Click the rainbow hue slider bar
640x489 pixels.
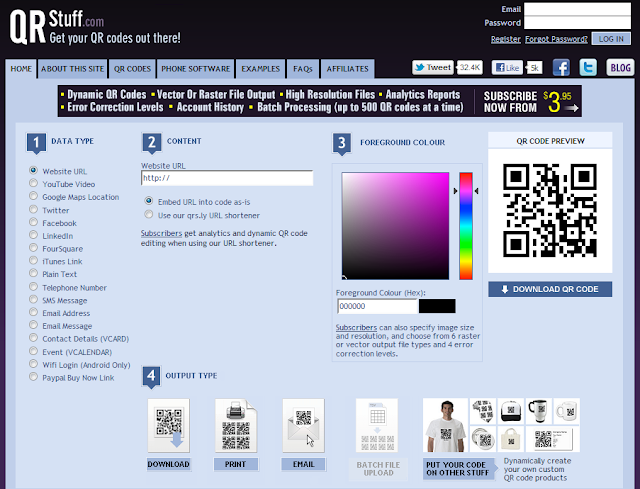[466, 226]
